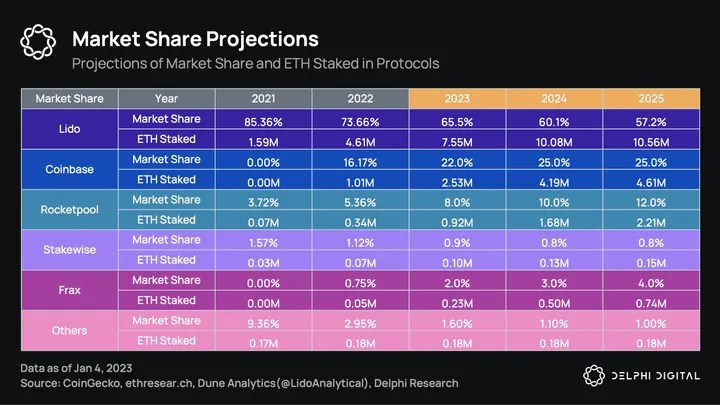Click the 2025 projection column header
Screen dimensions: 720x405
(x=650, y=98)
